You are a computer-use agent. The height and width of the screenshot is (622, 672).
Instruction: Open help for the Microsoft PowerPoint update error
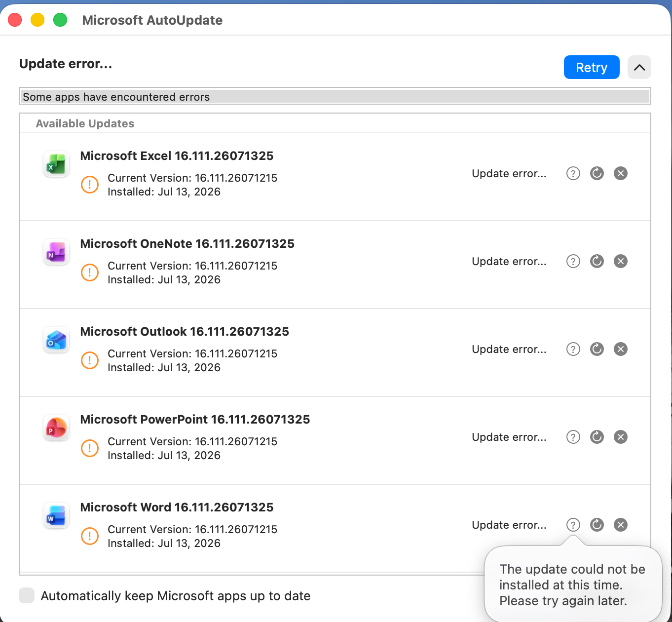tap(573, 437)
